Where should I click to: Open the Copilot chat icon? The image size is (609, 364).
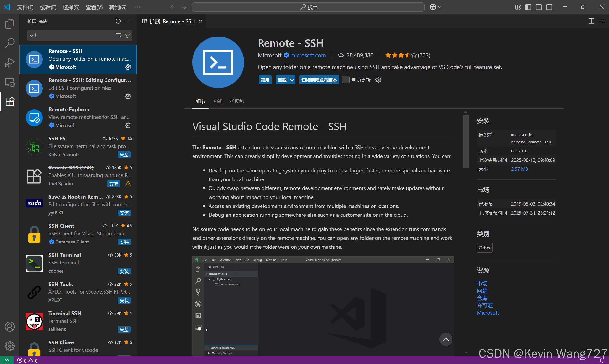(433, 7)
